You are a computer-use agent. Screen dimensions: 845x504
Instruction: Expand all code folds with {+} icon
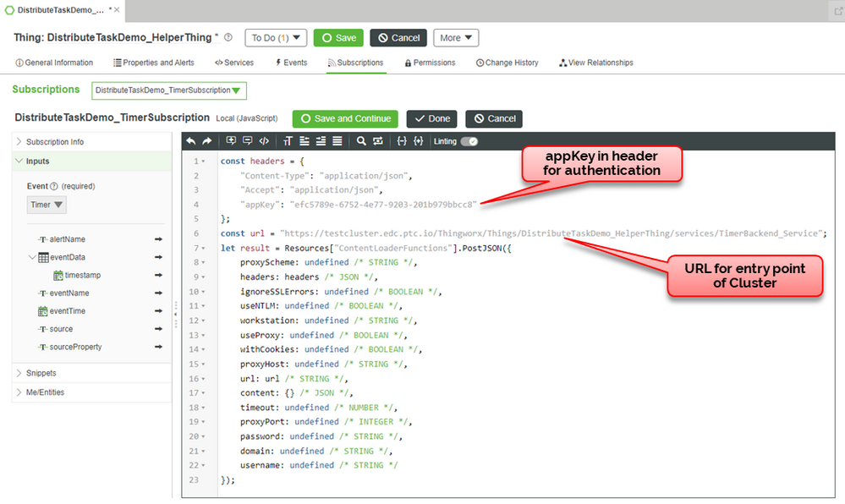point(418,141)
